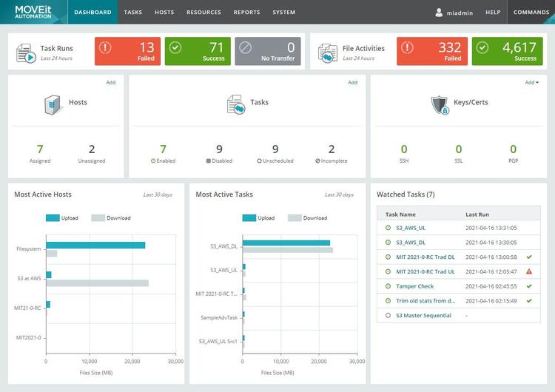Toggle the Download legend in Most Active Tasks

[308, 218]
